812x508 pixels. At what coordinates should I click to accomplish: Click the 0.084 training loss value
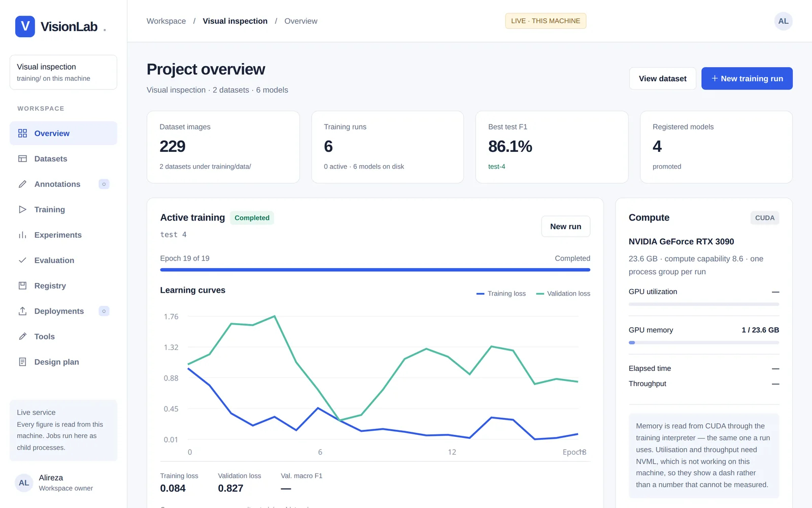[x=173, y=488]
